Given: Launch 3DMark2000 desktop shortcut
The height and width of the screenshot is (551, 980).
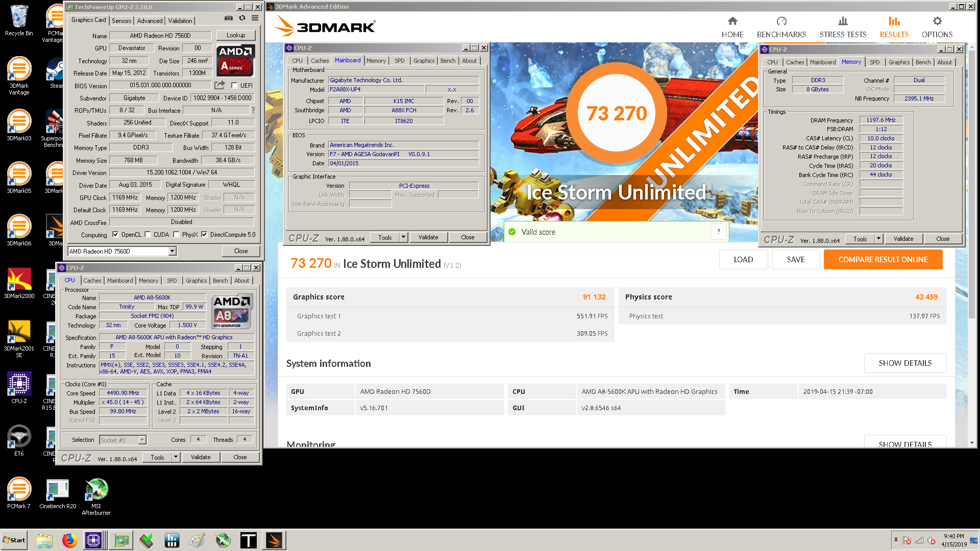Looking at the screenshot, I should click(19, 283).
